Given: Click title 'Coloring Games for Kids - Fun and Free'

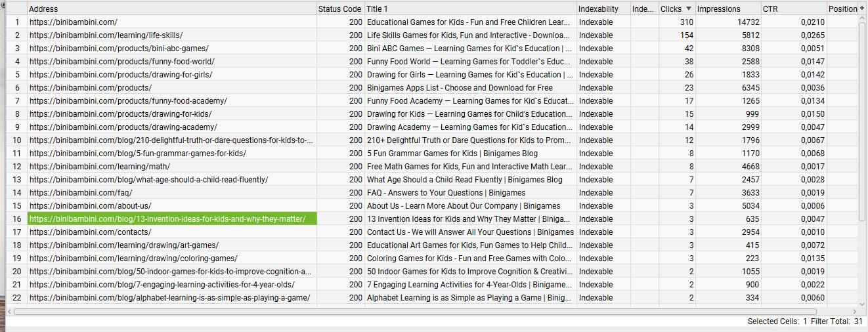Looking at the screenshot, I should tap(470, 259).
